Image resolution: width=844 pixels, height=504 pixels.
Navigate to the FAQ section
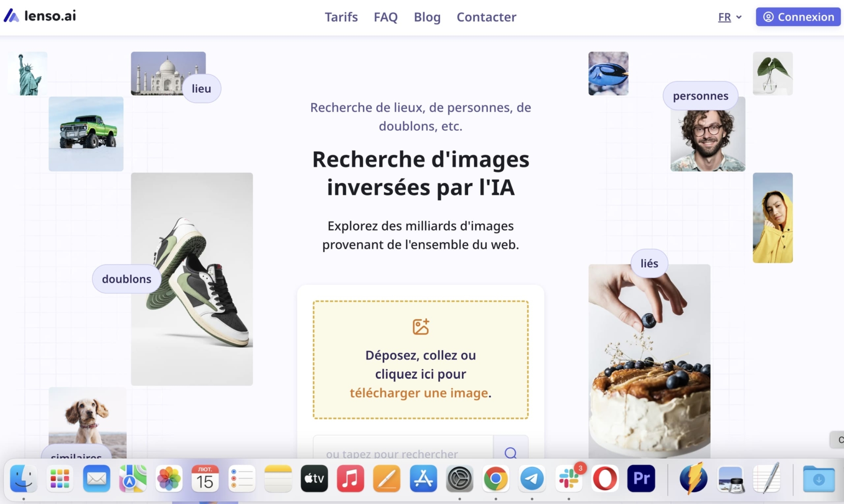coord(385,17)
